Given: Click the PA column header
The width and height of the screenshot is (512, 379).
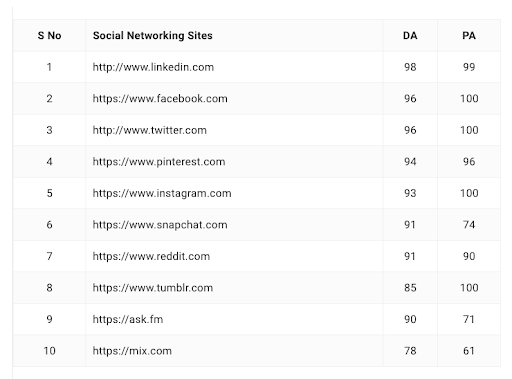Looking at the screenshot, I should (x=469, y=35).
